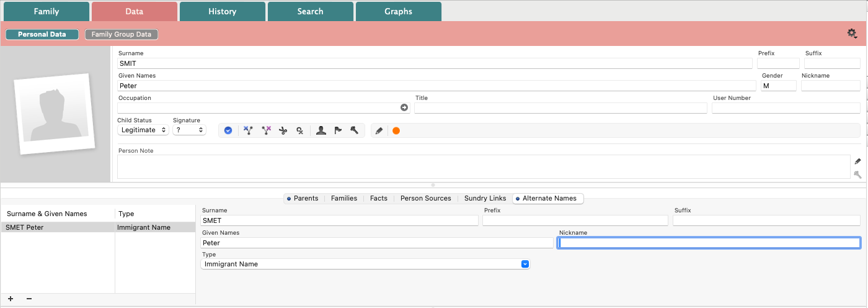
Task: Click the person silhouette toolbar icon
Action: pyautogui.click(x=321, y=130)
